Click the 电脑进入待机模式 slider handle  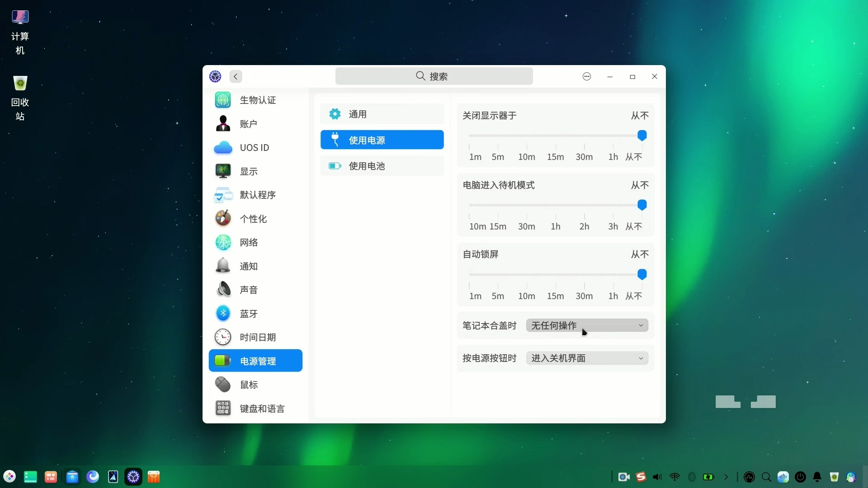click(642, 205)
